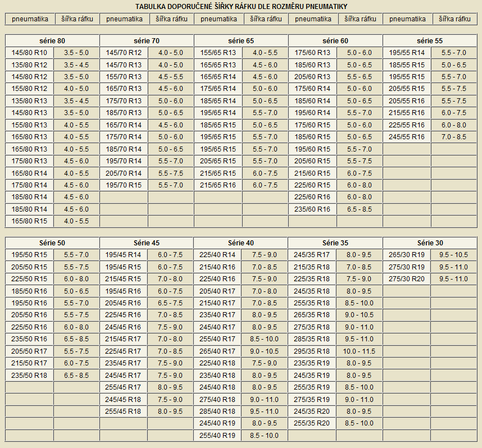This screenshot has height=448, width=482.
Task: Click the 10.0 - 11.5 rim width value
Action: click(x=359, y=351)
